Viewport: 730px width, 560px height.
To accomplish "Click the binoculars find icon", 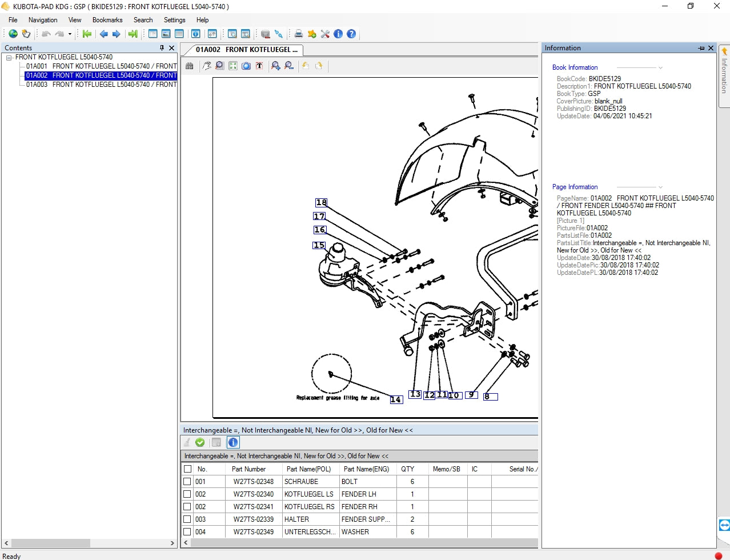I will [x=190, y=66].
